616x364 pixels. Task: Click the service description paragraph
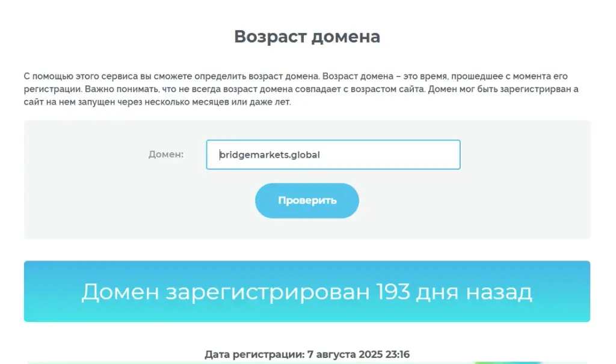[301, 89]
